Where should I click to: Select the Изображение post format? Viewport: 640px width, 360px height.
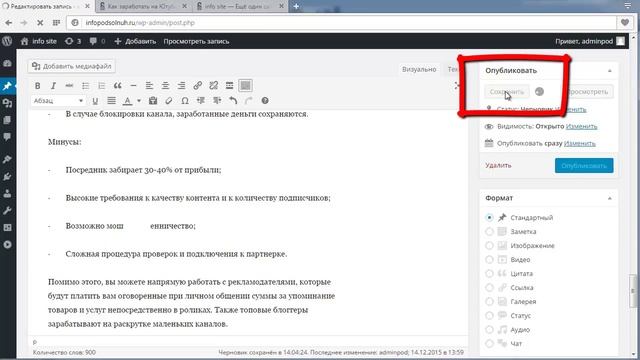489,246
